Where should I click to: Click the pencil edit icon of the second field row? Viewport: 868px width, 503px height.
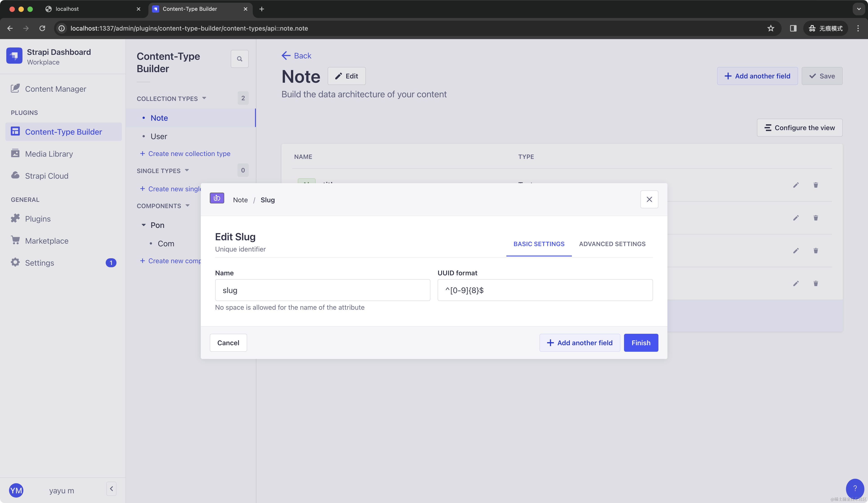796,218
